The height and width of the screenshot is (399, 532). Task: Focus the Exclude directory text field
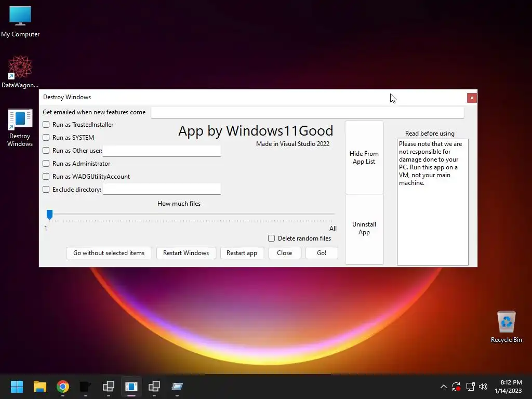pos(162,189)
